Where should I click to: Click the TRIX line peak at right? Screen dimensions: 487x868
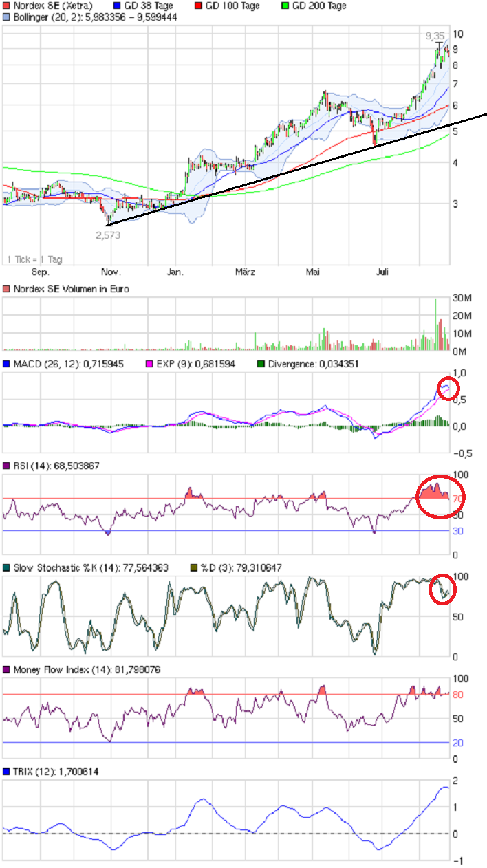coord(444,787)
